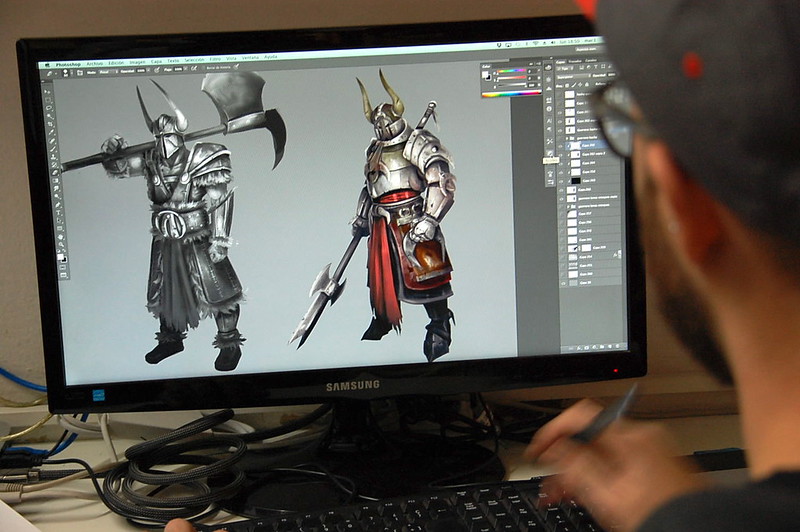The width and height of the screenshot is (800, 532).
Task: Pick a color from the spectrum ramp
Action: pos(511,94)
